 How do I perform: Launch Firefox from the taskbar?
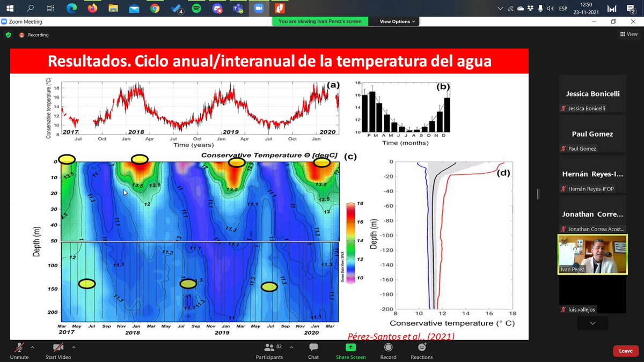[x=92, y=9]
